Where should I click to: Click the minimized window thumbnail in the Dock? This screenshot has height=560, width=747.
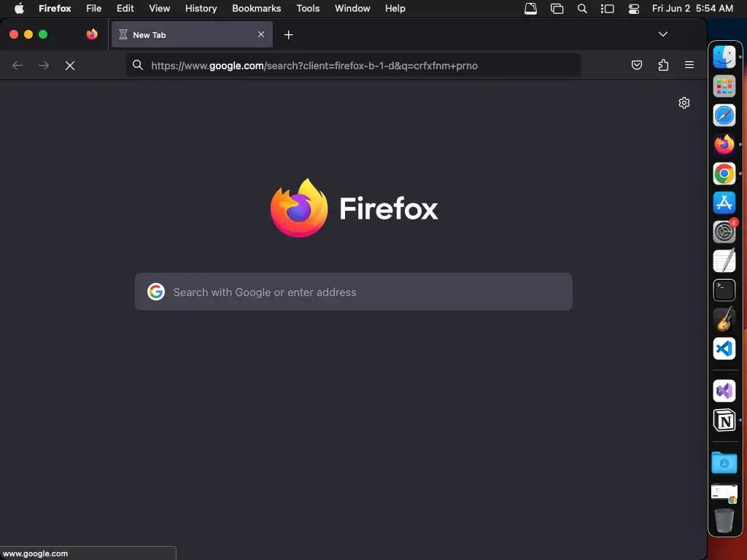coord(724,493)
